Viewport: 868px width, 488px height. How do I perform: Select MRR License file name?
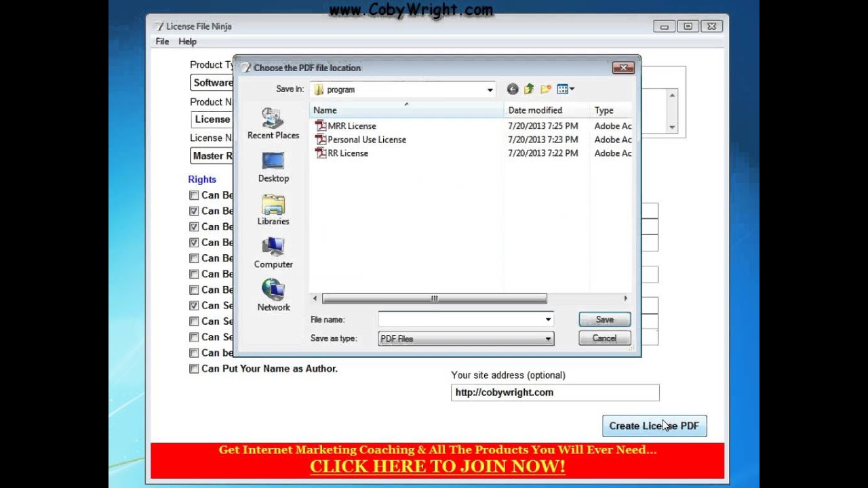pyautogui.click(x=352, y=126)
